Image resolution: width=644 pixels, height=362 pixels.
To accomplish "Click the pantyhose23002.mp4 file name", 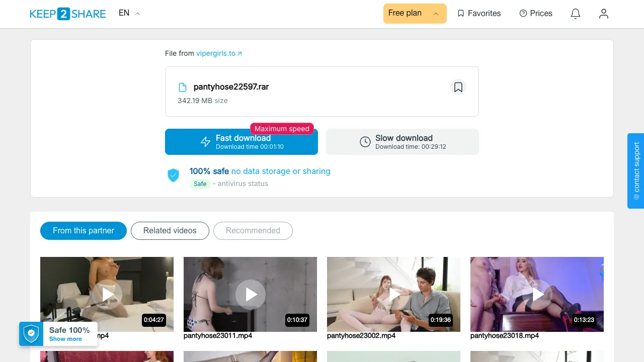I will click(361, 335).
